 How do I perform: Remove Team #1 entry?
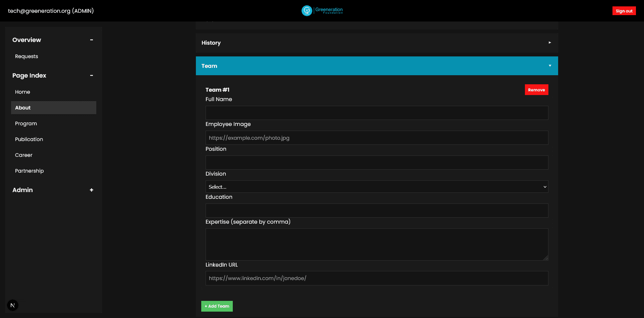point(536,90)
